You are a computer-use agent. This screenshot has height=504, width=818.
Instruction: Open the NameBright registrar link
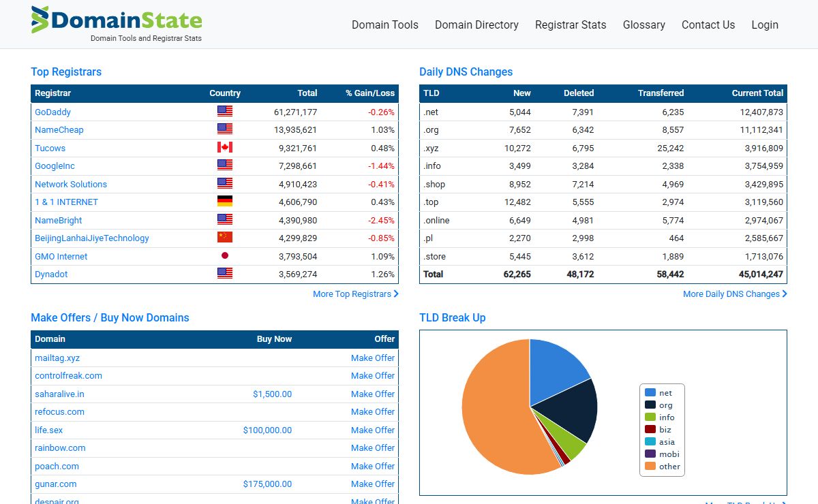pos(59,220)
